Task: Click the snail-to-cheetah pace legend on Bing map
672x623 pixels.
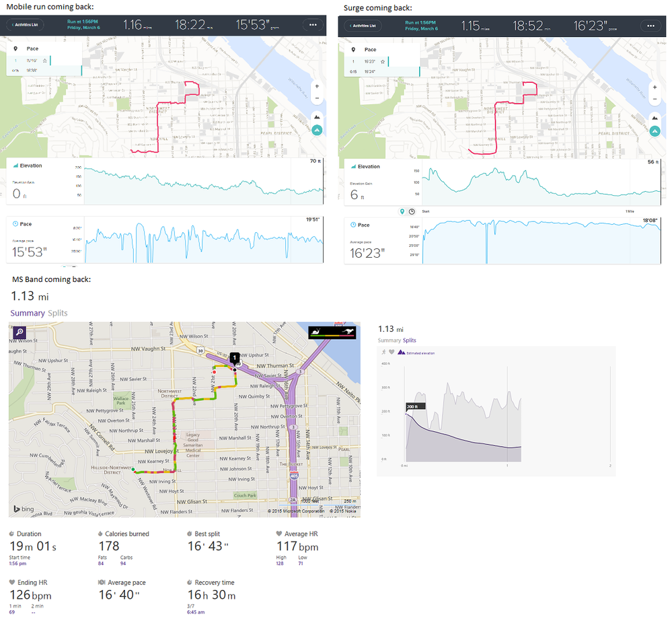Action: (332, 332)
